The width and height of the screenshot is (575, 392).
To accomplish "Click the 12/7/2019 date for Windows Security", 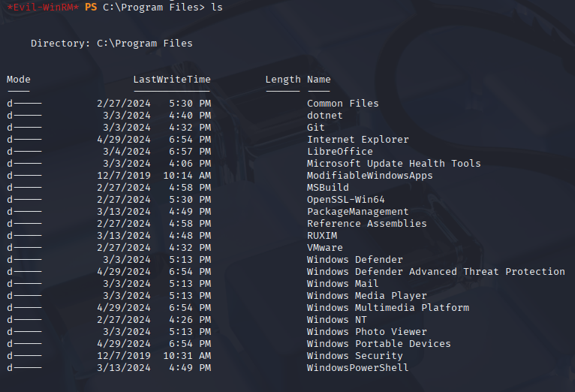I will pos(124,356).
